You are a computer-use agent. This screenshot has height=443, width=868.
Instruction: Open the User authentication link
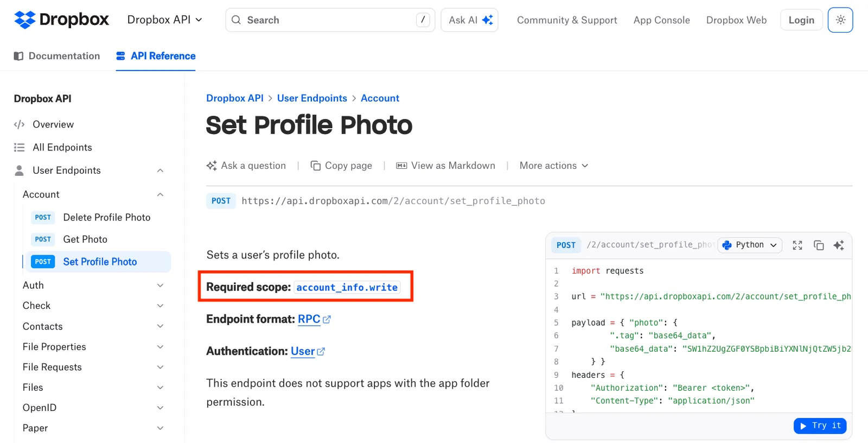coord(308,351)
